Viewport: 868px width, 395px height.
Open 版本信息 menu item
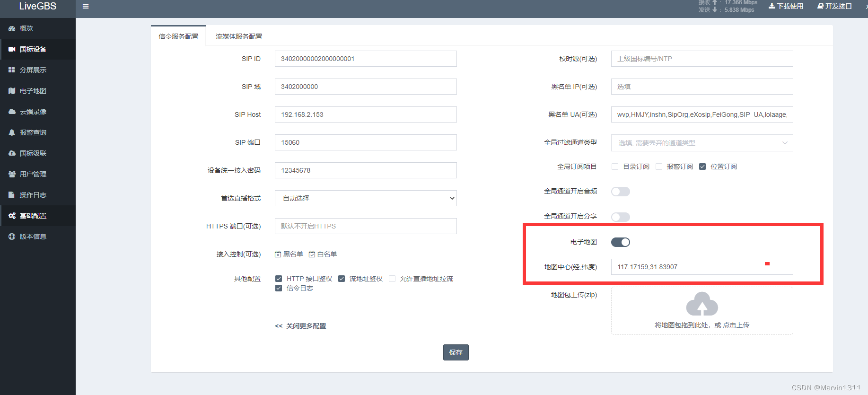38,237
